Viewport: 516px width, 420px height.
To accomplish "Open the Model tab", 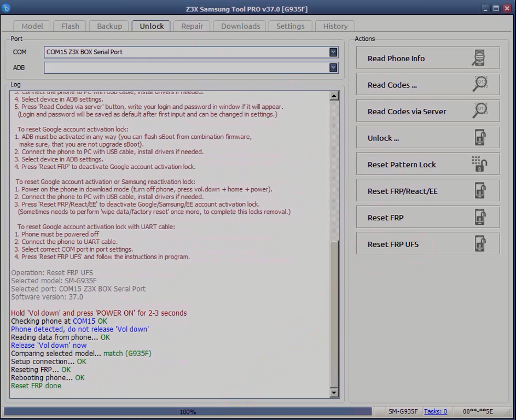I will coord(32,26).
